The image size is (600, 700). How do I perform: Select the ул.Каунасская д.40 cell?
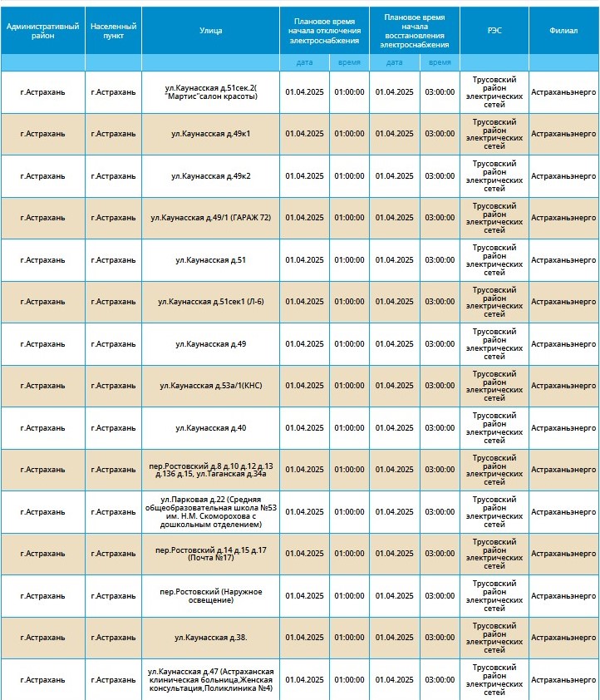pyautogui.click(x=210, y=428)
